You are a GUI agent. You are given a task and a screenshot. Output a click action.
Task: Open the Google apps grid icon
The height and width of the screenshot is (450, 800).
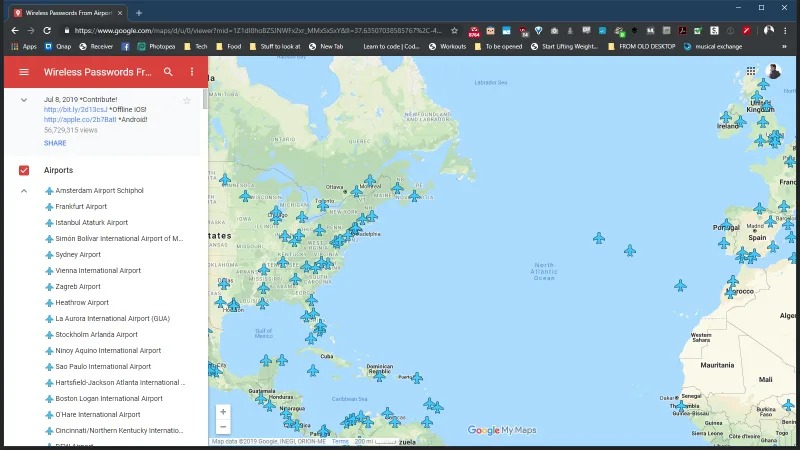751,71
